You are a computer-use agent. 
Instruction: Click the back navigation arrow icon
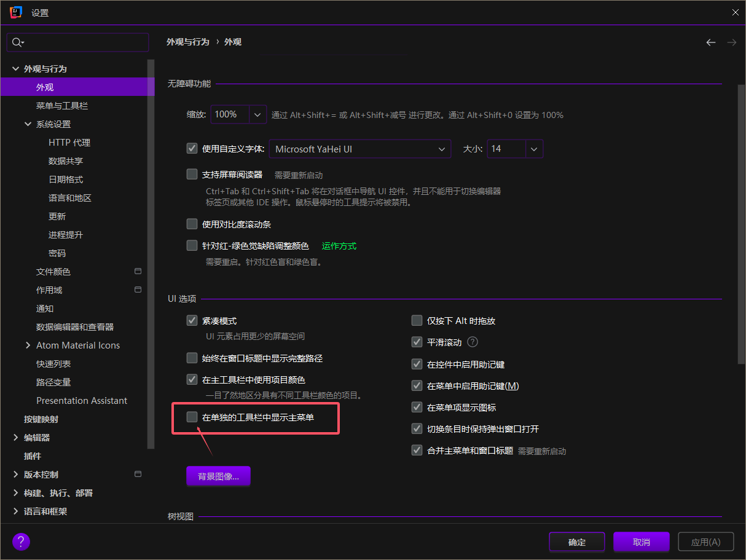711,42
